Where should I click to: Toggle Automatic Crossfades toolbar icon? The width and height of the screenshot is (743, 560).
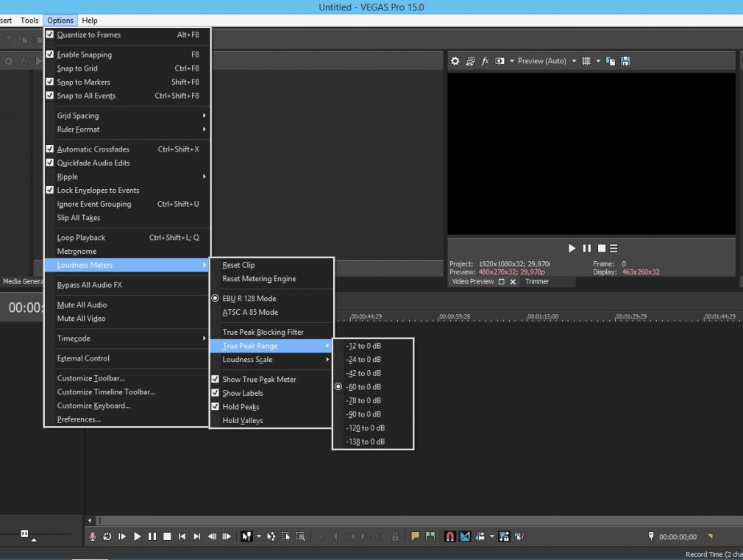coord(465,536)
